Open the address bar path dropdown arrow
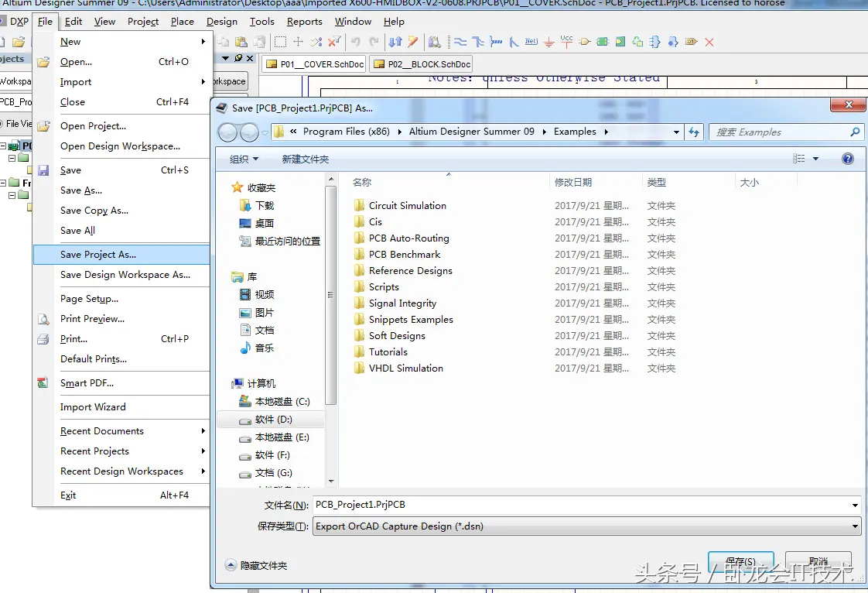868x593 pixels. pos(676,132)
